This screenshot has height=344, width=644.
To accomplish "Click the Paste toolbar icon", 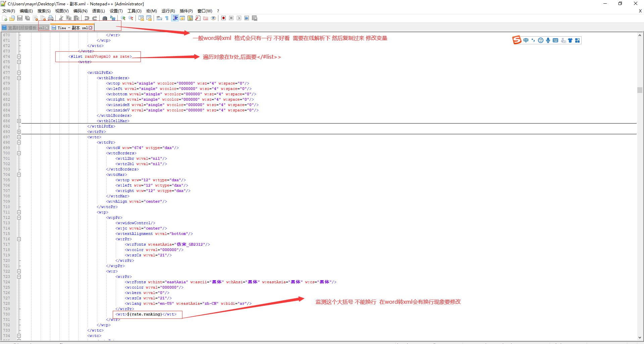I will 76,18.
